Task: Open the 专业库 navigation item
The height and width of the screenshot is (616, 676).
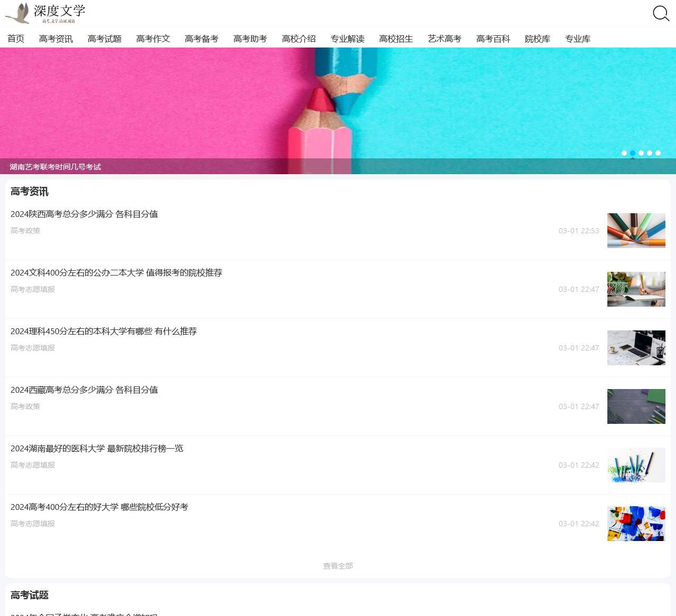Action: click(x=577, y=39)
